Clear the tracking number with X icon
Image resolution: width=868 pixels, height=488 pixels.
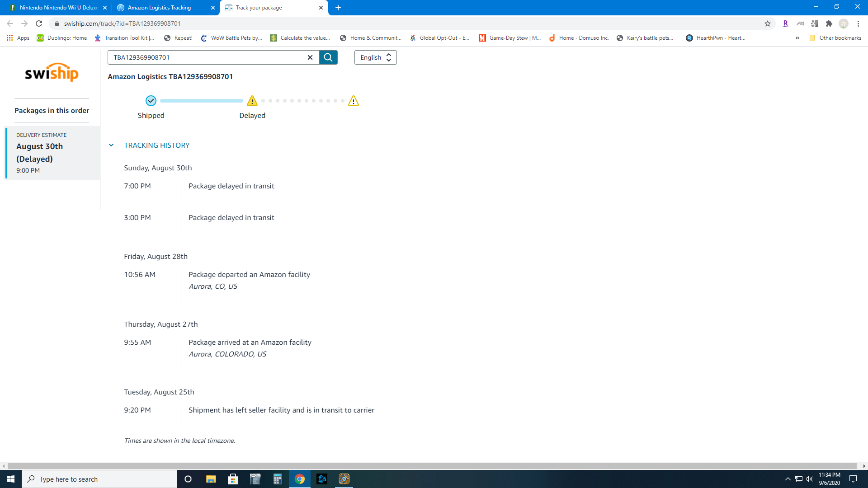tap(310, 57)
